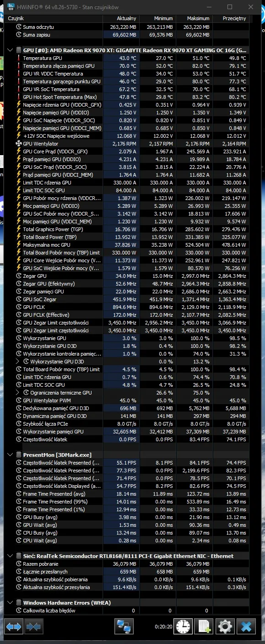Click lightning icon of Maksymalna moc GPU
Viewport: 265px width, 644px height.
[19, 245]
